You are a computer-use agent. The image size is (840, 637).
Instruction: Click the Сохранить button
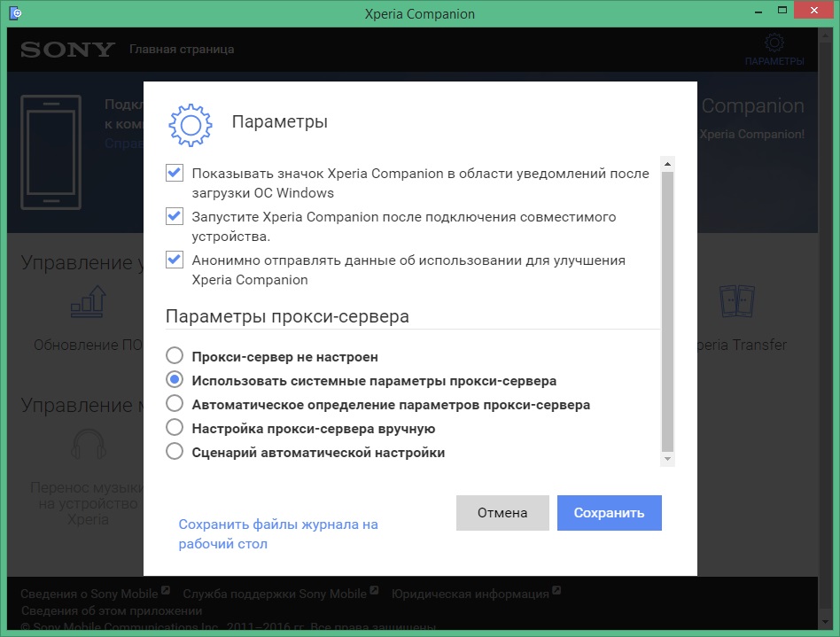pos(609,513)
